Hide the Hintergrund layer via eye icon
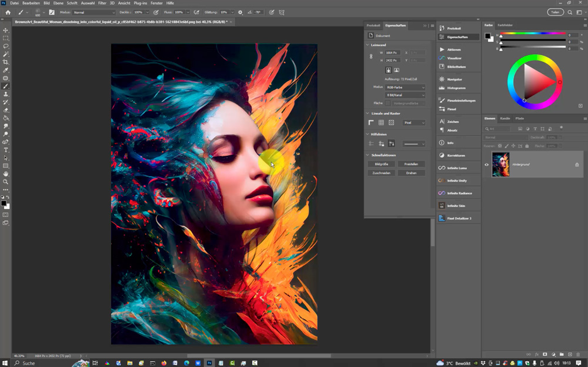 (x=486, y=165)
